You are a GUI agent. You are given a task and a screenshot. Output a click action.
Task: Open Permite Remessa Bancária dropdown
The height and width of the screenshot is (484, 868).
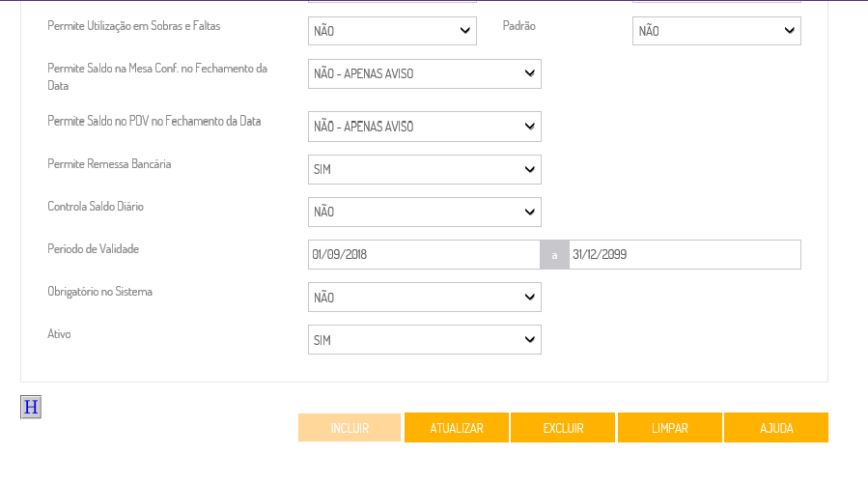(x=424, y=169)
